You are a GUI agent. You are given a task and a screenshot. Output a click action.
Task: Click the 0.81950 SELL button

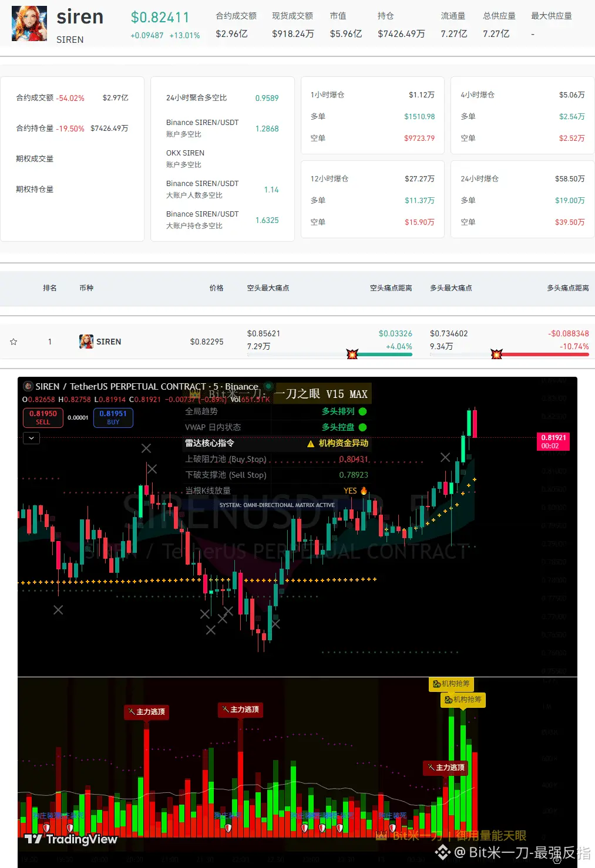pos(43,417)
